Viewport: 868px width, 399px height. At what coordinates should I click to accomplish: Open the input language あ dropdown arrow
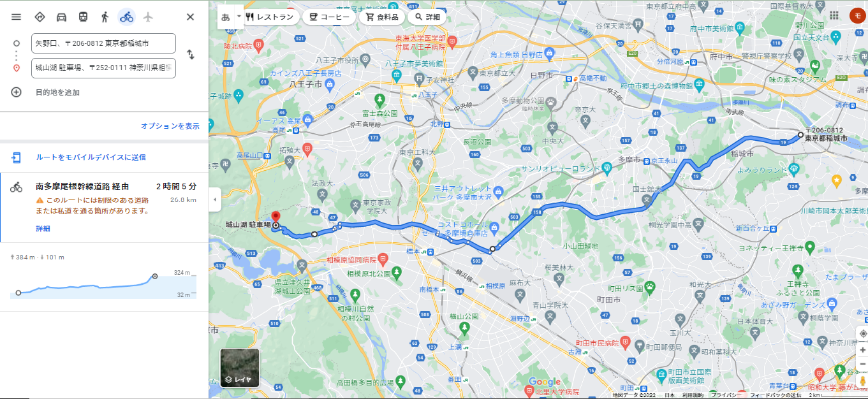pyautogui.click(x=239, y=17)
